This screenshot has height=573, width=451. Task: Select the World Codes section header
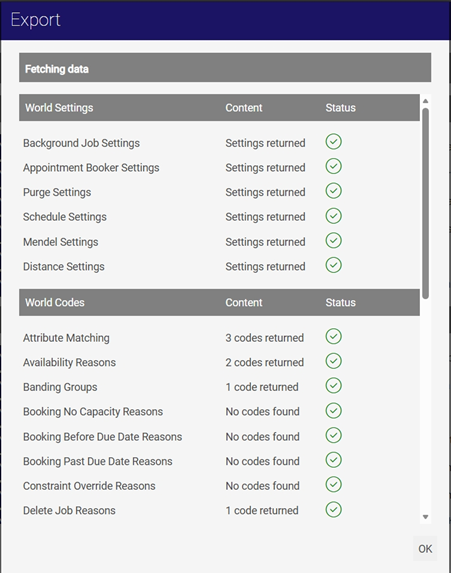point(219,302)
